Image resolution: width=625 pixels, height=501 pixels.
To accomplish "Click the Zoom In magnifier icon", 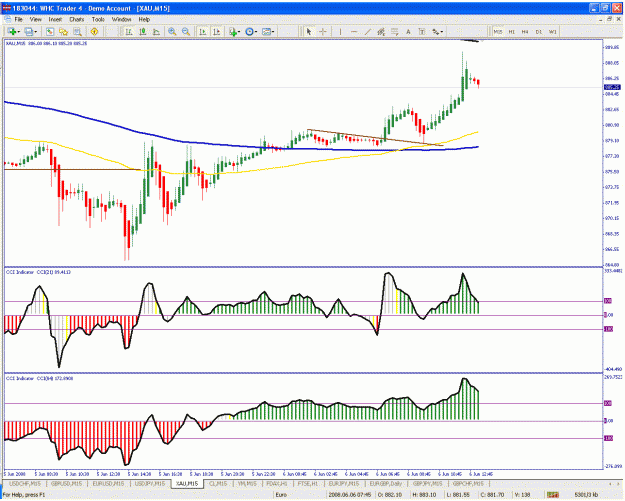I will [x=172, y=31].
